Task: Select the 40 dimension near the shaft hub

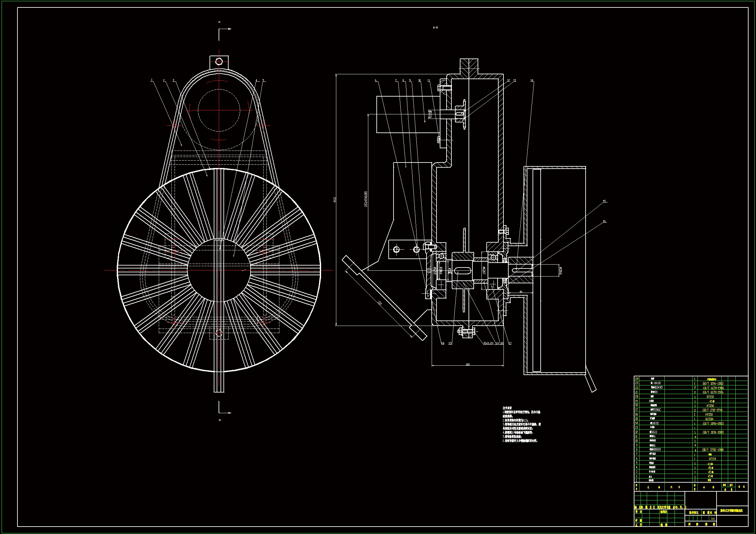Action: (521, 292)
